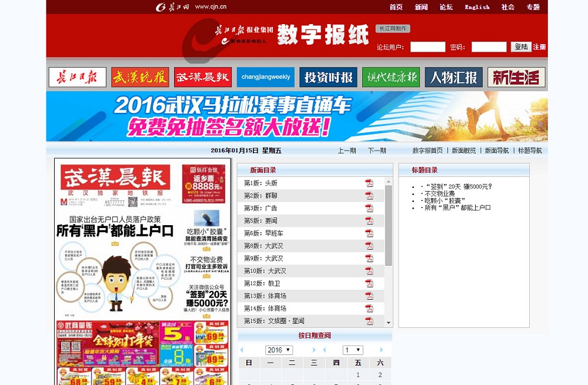Open the 武汉晨报 front page thumbnail
The width and height of the screenshot is (588, 385).
(142, 272)
